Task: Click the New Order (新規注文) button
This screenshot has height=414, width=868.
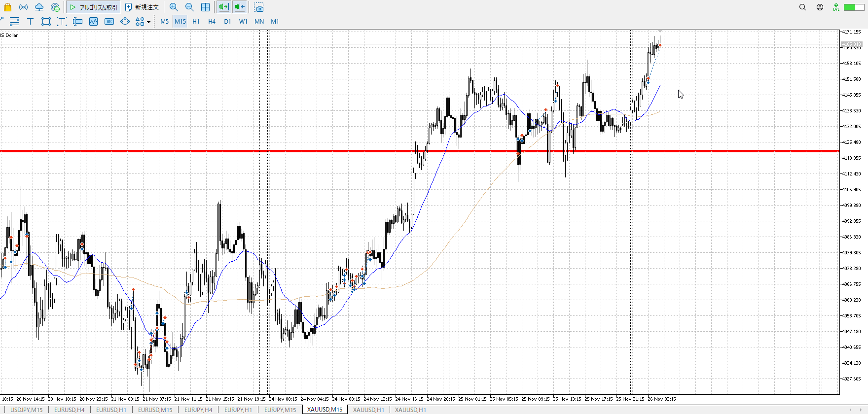Action: point(142,7)
